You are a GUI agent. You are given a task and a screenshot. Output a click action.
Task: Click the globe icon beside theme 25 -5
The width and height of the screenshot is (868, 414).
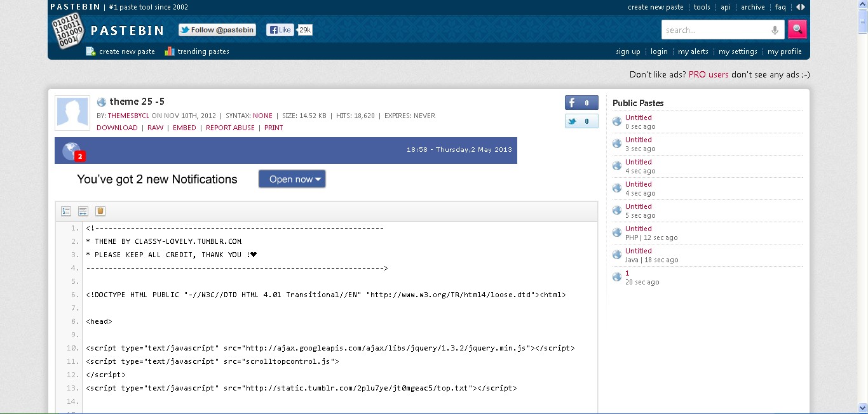102,102
